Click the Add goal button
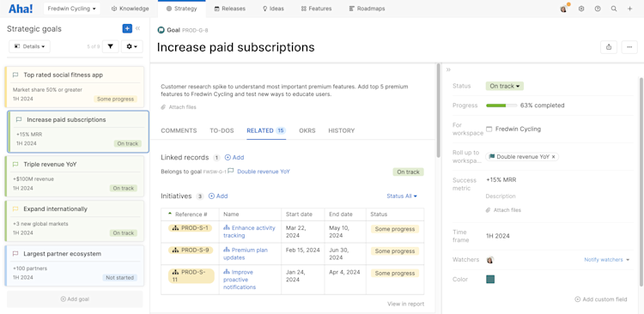 pyautogui.click(x=75, y=299)
